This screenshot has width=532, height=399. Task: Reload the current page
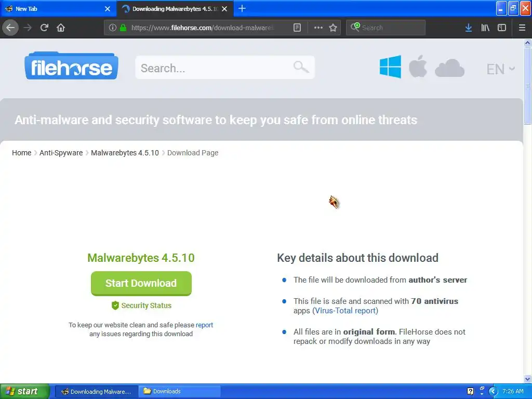click(x=44, y=28)
